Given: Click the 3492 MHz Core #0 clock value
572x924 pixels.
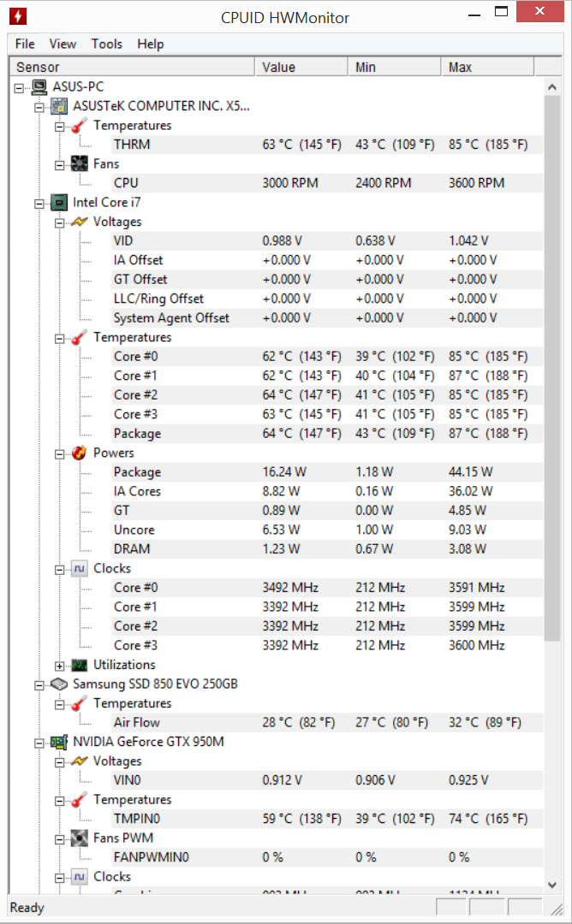Looking at the screenshot, I should click(x=290, y=588).
